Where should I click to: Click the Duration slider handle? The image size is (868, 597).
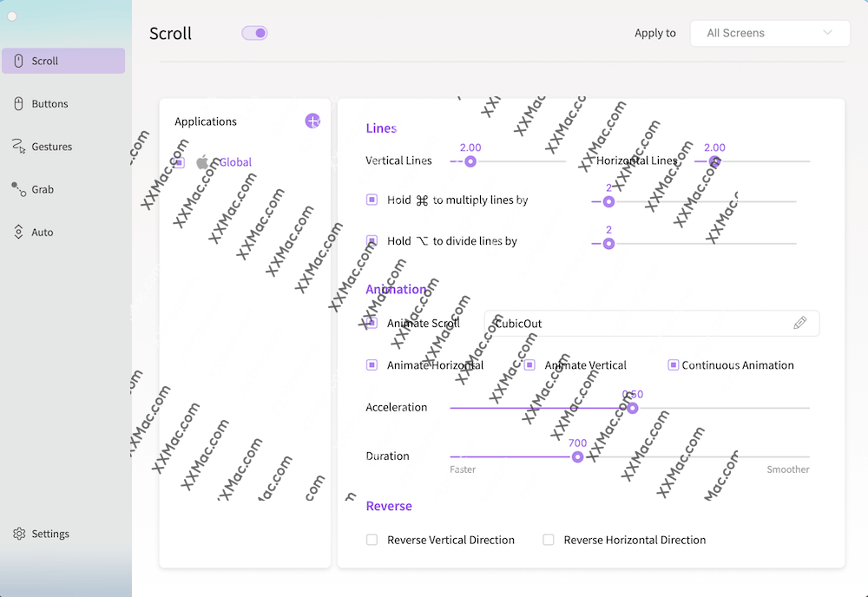pos(577,456)
